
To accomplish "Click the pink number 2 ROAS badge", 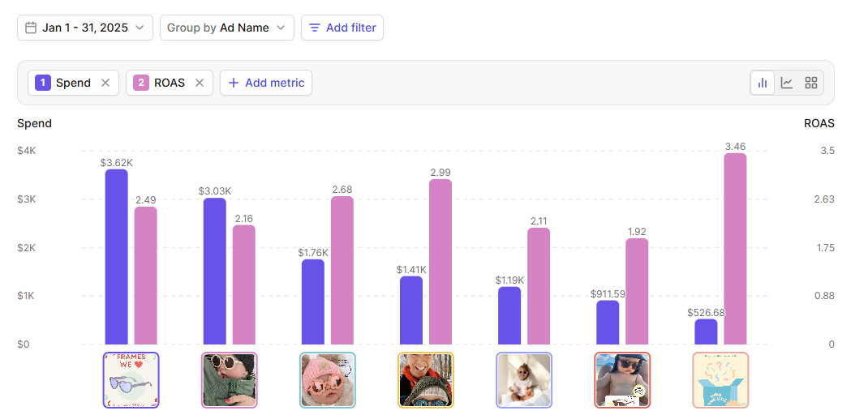I will pos(141,83).
